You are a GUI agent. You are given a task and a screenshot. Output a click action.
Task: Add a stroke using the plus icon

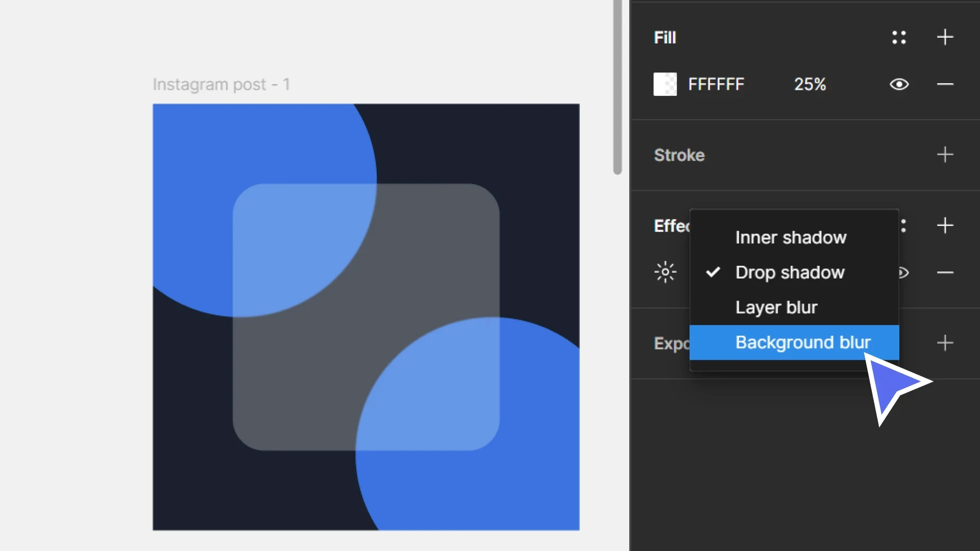coord(945,155)
